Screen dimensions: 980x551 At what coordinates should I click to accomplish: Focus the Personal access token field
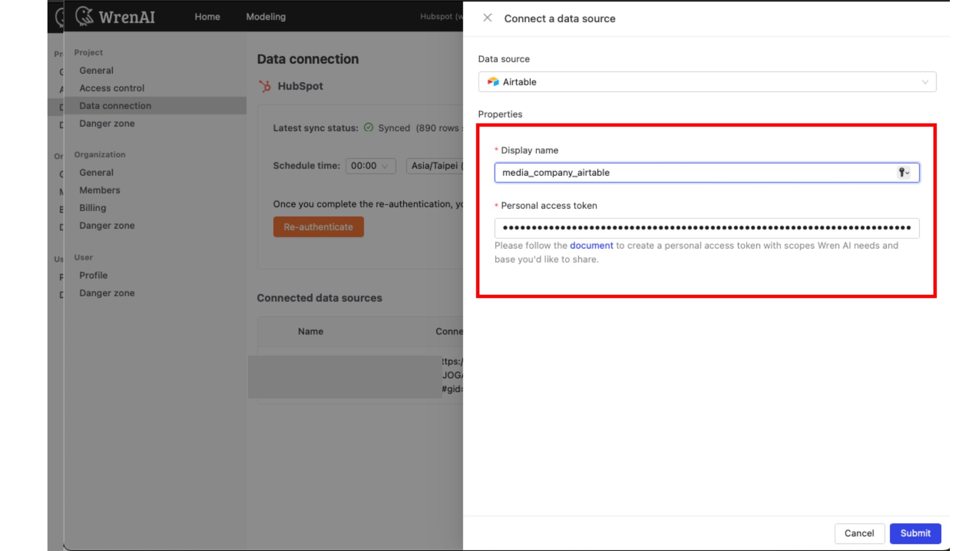click(x=707, y=228)
